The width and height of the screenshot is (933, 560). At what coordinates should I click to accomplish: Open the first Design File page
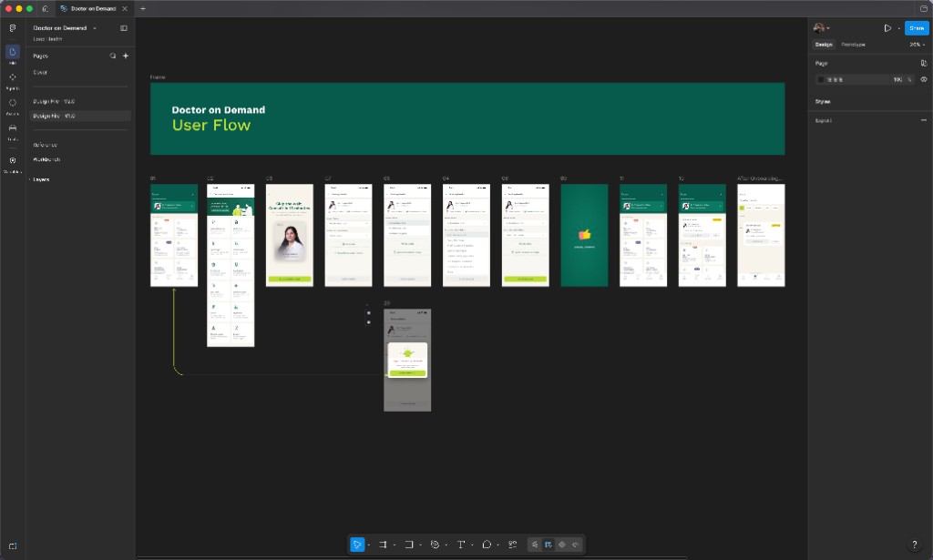[54, 102]
